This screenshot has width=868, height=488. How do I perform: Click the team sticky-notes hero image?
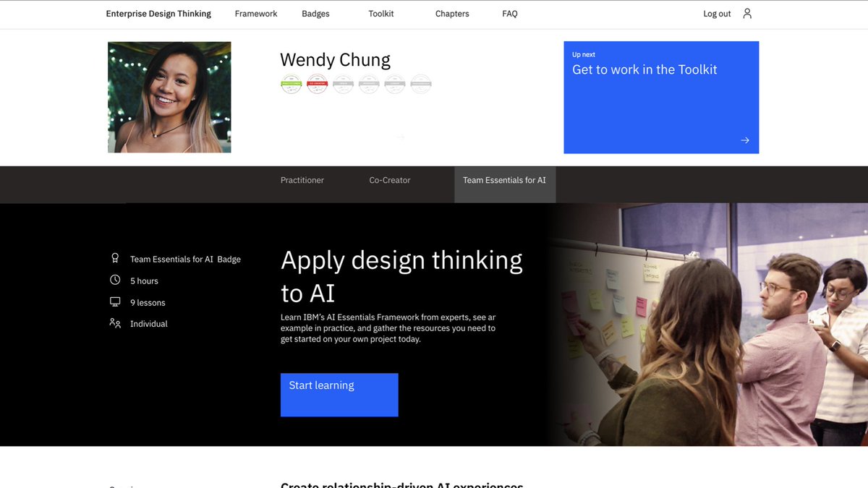pyautogui.click(x=707, y=324)
